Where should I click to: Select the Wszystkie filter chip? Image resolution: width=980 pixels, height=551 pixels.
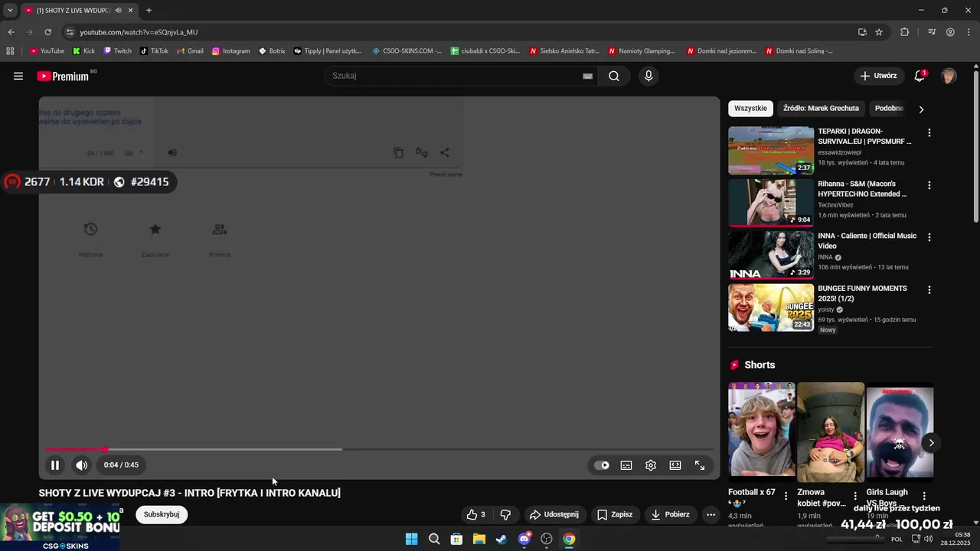pyautogui.click(x=750, y=109)
